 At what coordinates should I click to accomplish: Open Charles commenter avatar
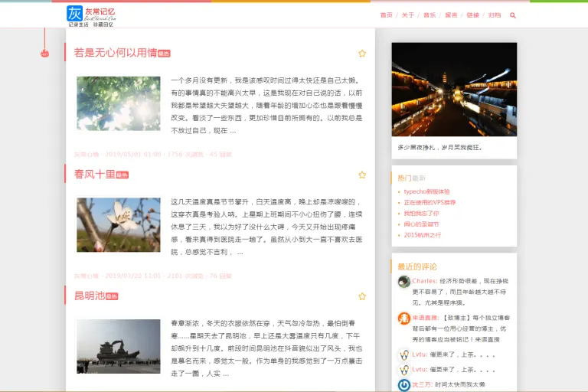(x=404, y=281)
